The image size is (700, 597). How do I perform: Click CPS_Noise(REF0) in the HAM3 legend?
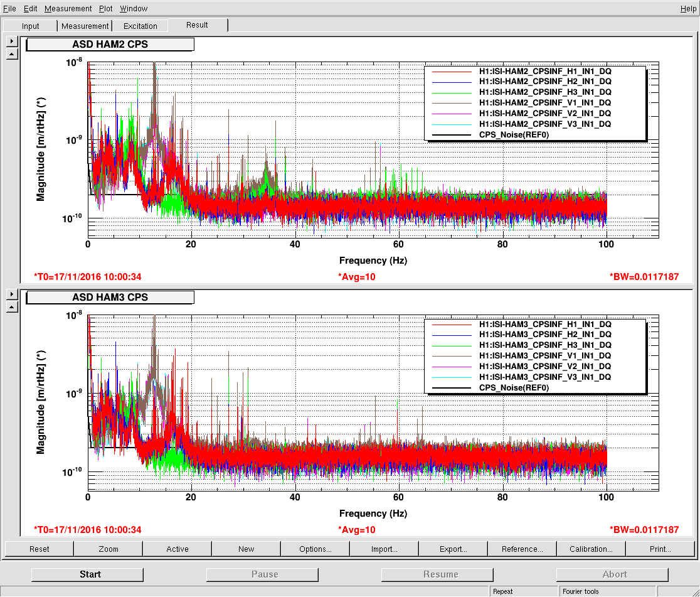[x=514, y=387]
